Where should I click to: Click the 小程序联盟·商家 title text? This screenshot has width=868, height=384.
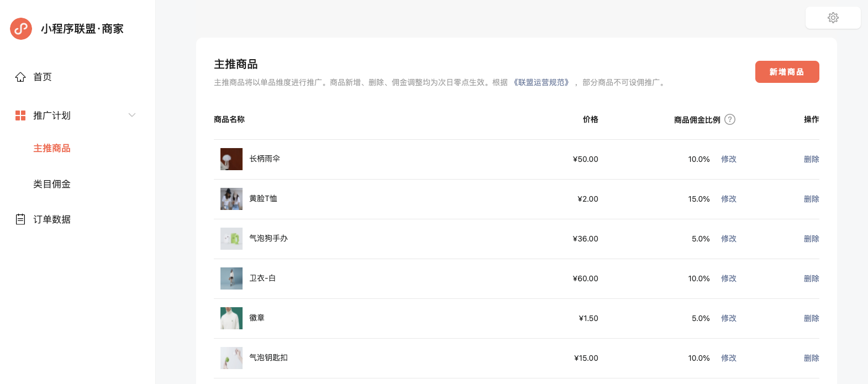(82, 29)
